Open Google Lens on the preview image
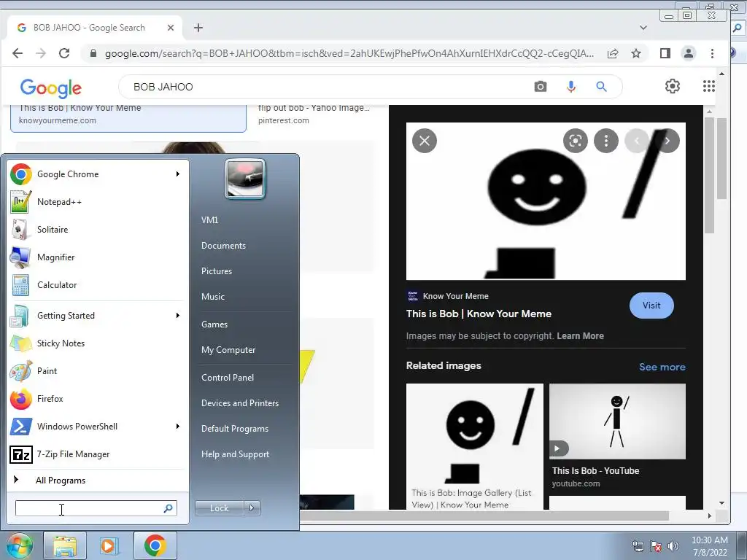Screen dimensions: 747x560 (575, 141)
